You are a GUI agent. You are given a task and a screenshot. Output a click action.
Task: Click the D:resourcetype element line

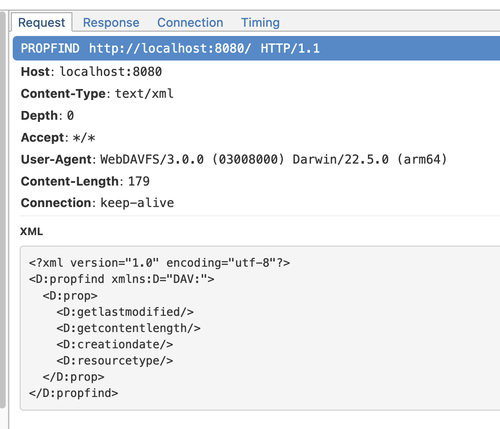pyautogui.click(x=115, y=361)
